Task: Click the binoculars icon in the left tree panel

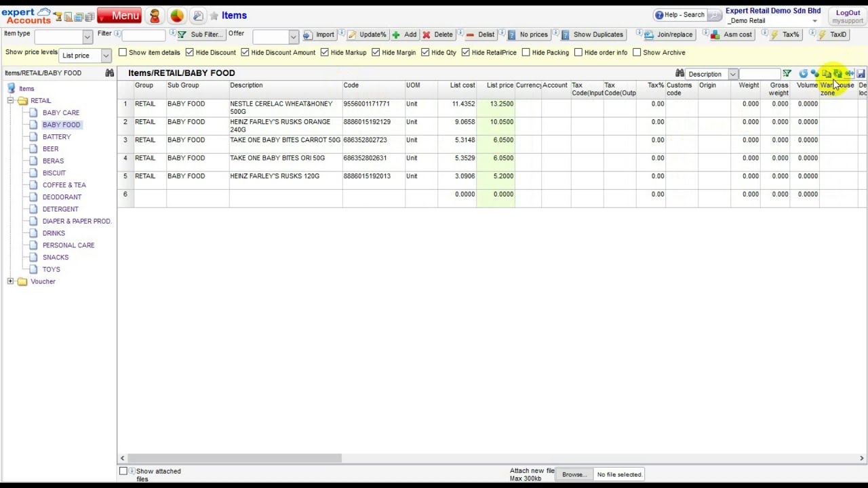Action: pyautogui.click(x=109, y=73)
